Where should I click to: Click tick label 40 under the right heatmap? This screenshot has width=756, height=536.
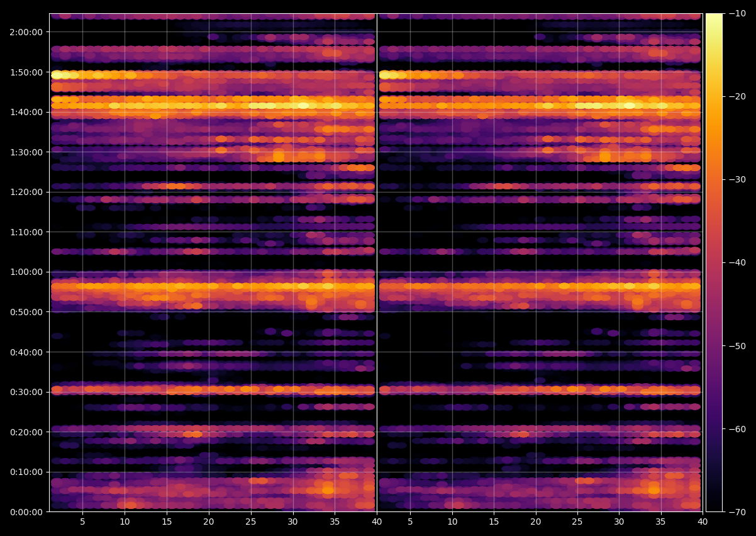(x=703, y=522)
